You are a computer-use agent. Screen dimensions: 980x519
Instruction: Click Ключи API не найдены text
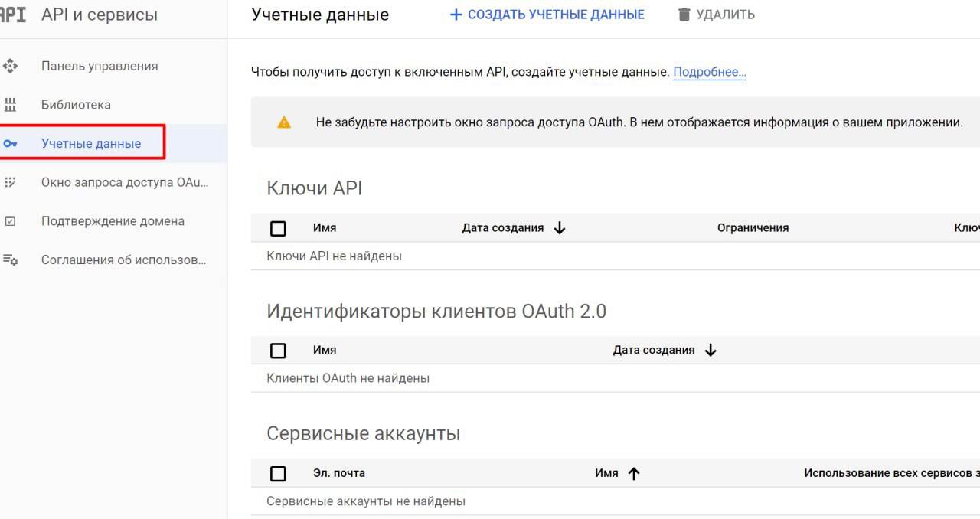tap(334, 256)
